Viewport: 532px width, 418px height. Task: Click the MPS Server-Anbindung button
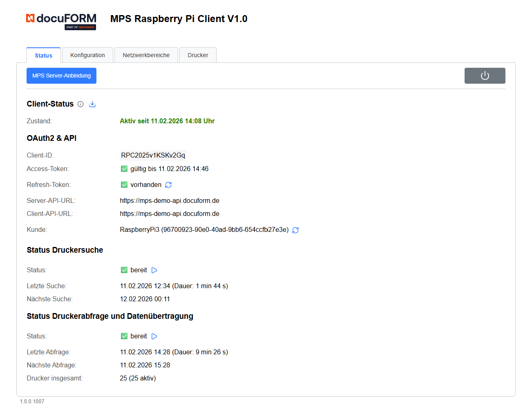coord(61,76)
